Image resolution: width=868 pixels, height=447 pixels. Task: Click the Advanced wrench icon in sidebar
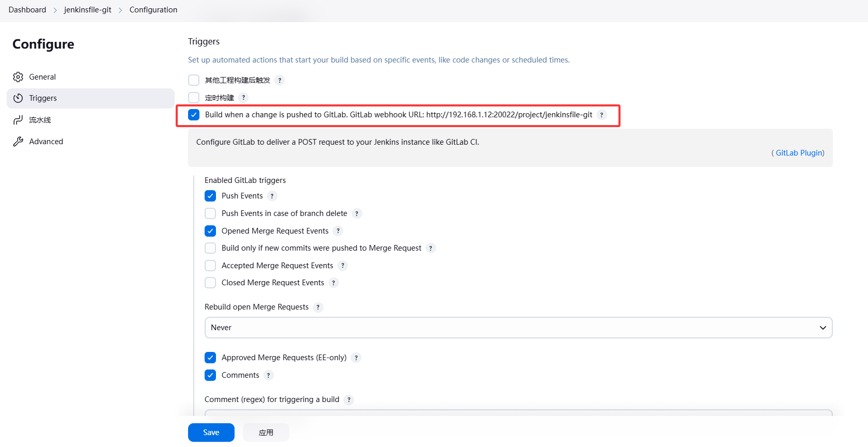click(18, 142)
